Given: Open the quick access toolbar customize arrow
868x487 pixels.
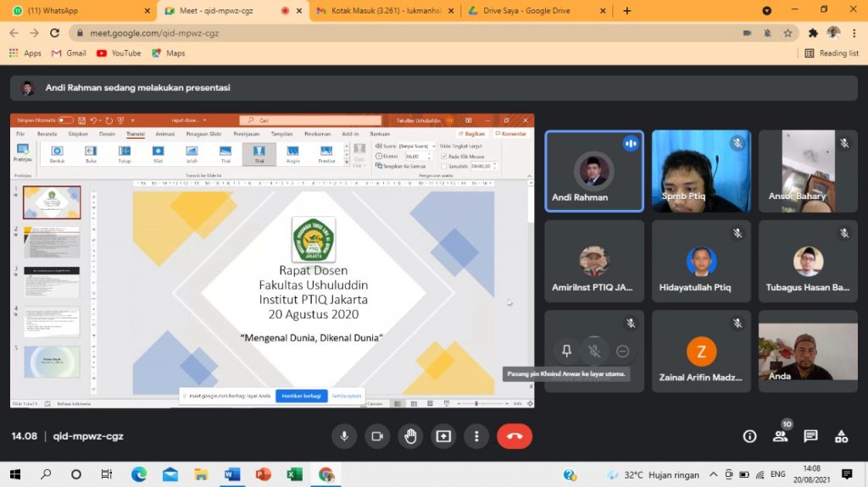Looking at the screenshot, I should pos(133,120).
